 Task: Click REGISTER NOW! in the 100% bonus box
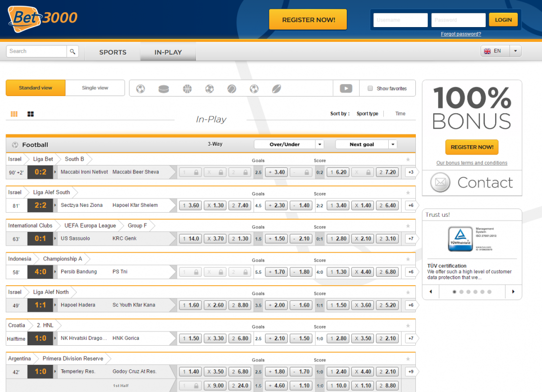coord(472,147)
